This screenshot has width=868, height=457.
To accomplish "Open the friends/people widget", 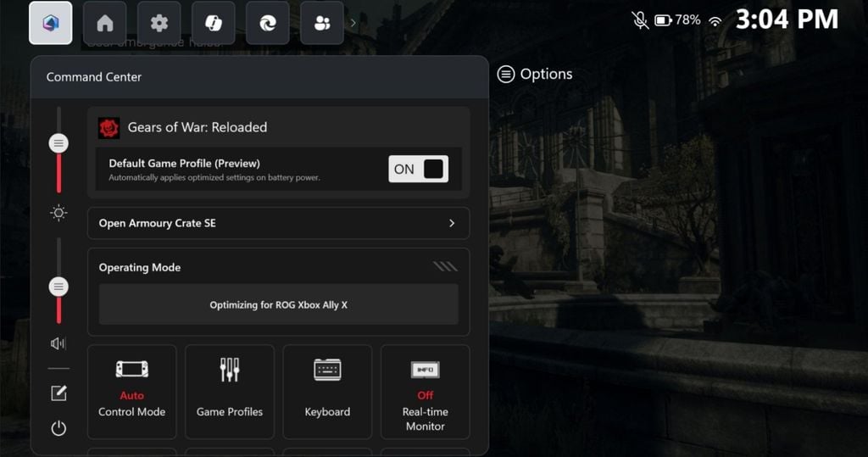I will coord(322,24).
